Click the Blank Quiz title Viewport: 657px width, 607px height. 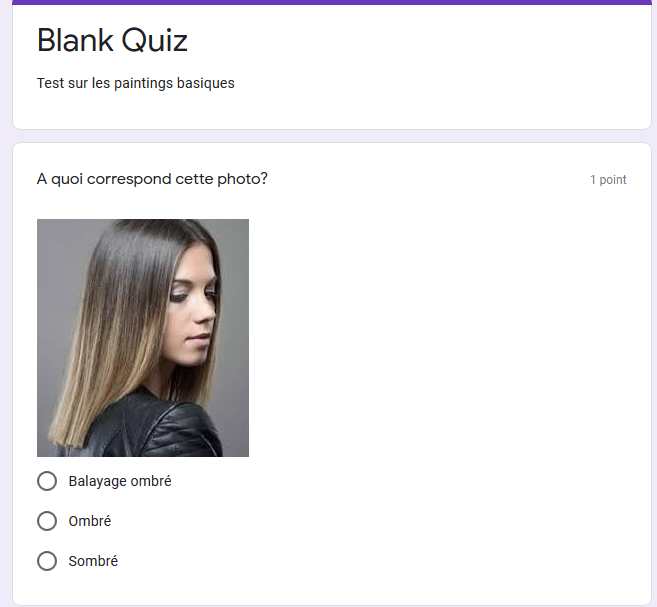(x=112, y=40)
